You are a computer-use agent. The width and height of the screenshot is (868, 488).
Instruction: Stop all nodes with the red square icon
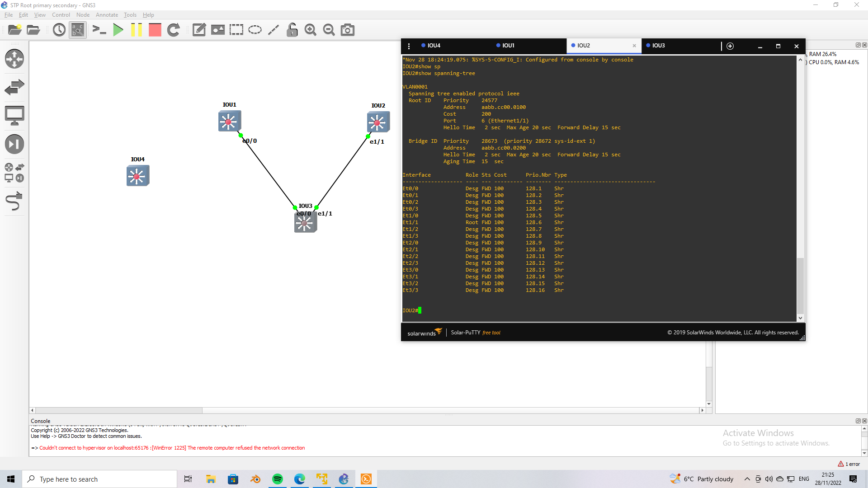coord(155,30)
